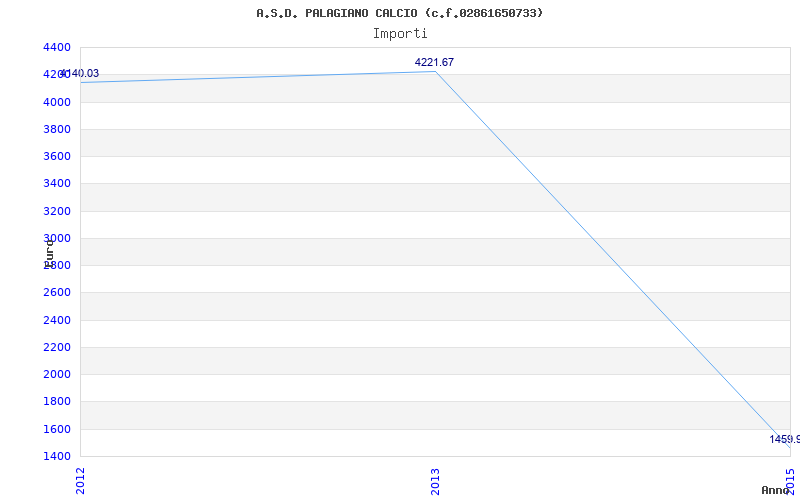Click the 2013 x-axis label

point(435,481)
